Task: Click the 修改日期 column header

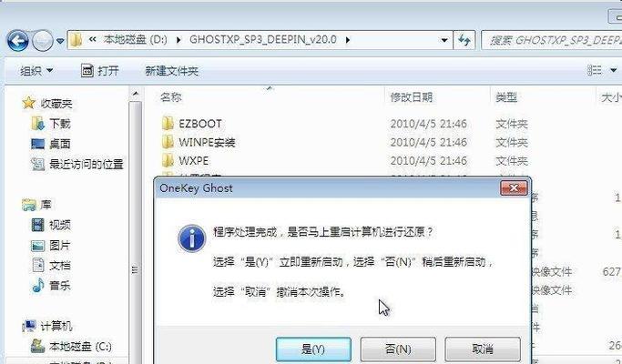Action: click(412, 97)
